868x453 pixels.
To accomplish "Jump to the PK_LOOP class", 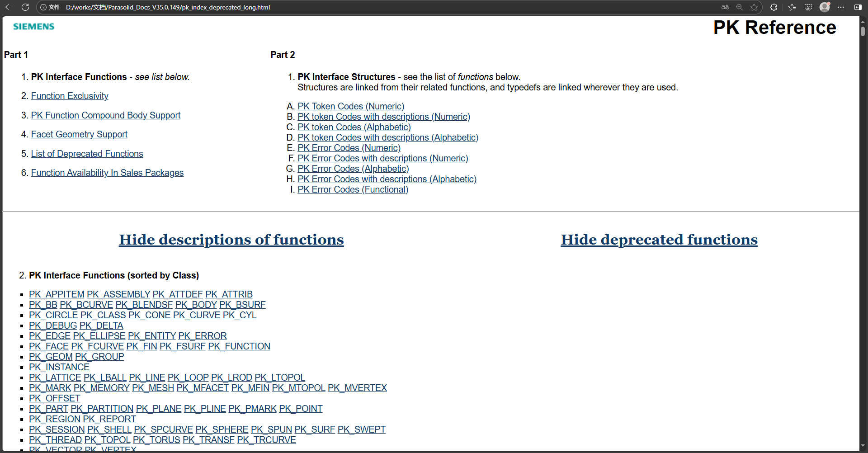I will point(188,377).
